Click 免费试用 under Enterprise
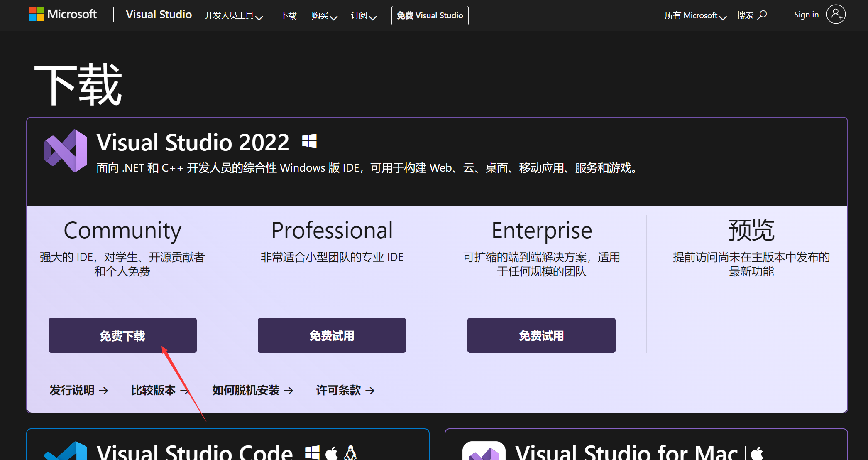This screenshot has height=460, width=868. tap(541, 335)
